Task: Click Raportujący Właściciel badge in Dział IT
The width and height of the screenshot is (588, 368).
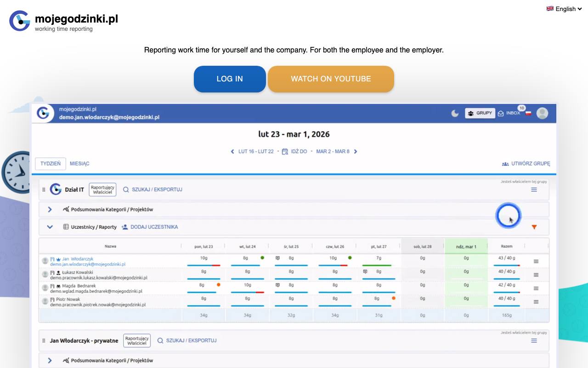Action: point(102,190)
